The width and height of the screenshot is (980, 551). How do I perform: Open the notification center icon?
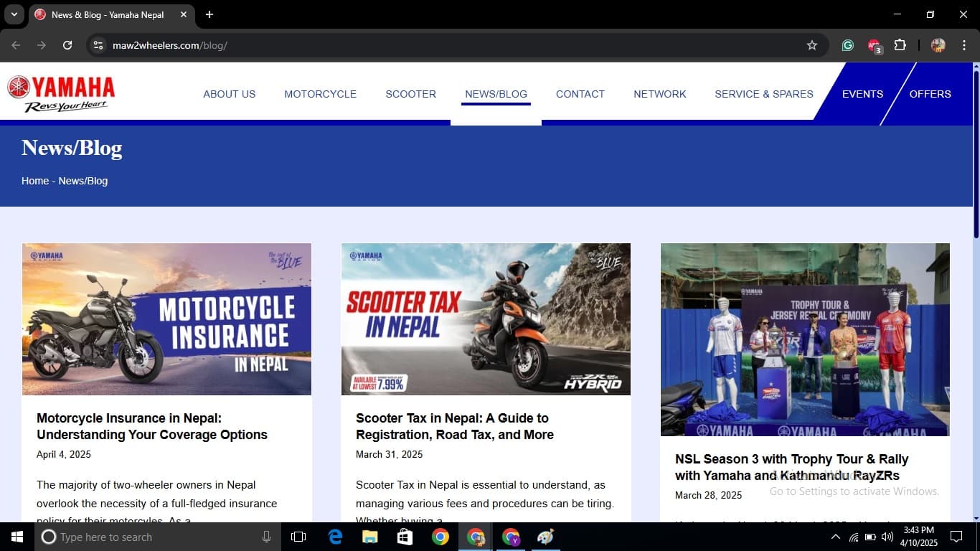(956, 537)
